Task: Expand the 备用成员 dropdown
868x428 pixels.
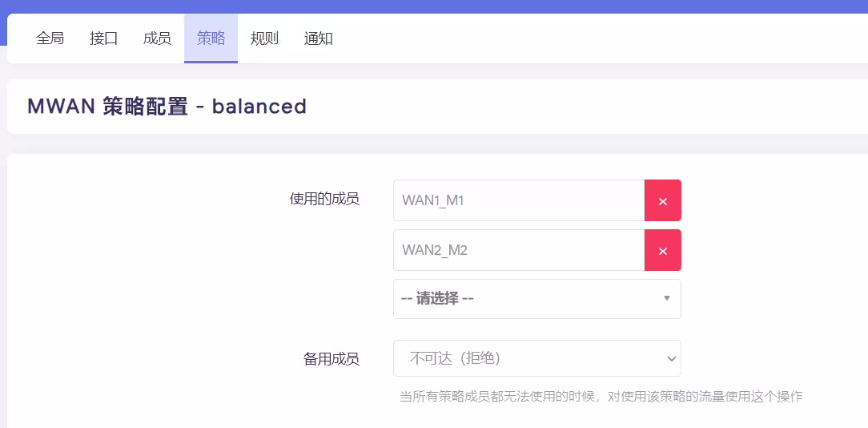Action: tap(536, 358)
